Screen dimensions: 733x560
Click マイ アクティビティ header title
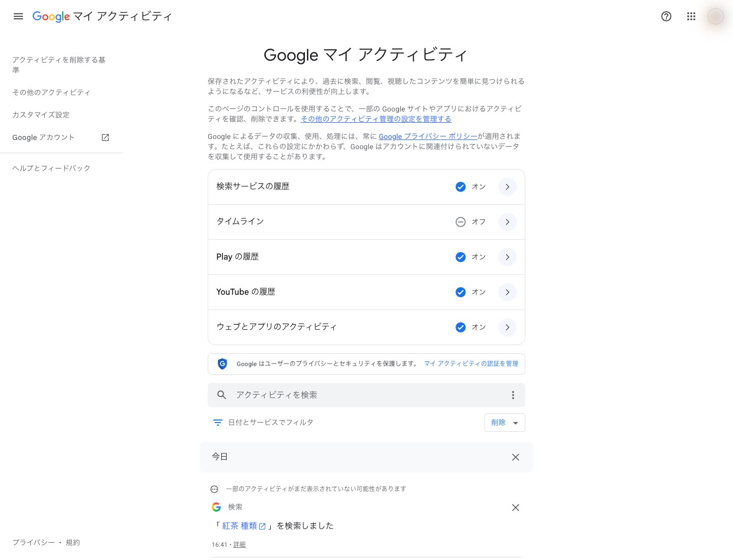pyautogui.click(x=123, y=16)
